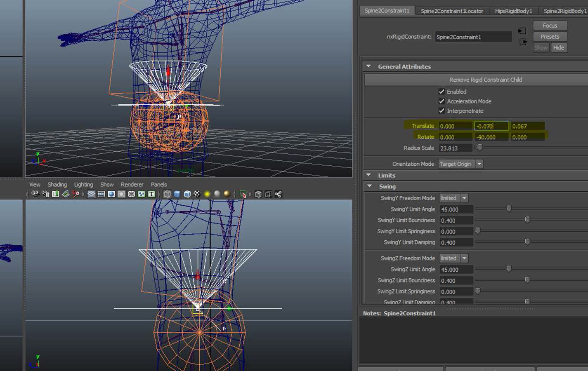Screen dimensions: 588x371
Task: Toggle the Isolate Select icon
Action: (x=243, y=194)
